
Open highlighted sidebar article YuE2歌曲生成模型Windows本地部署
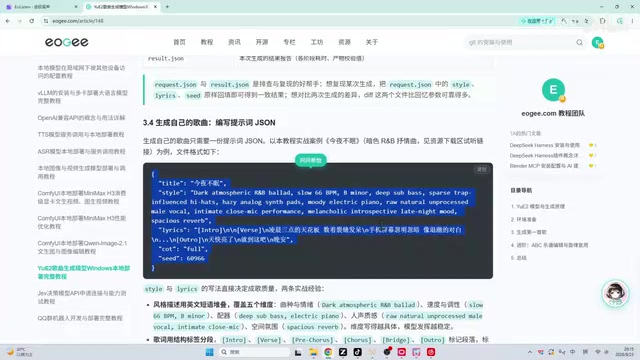[x=84, y=272]
